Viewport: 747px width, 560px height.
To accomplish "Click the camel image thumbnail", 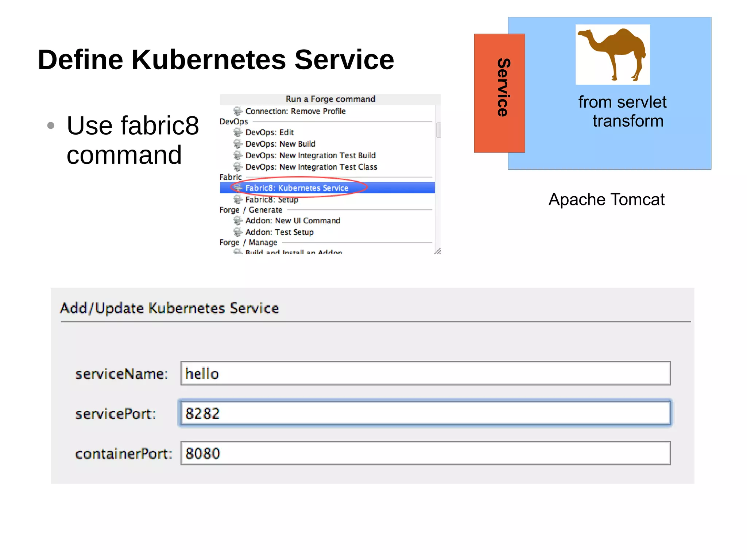I will (612, 54).
